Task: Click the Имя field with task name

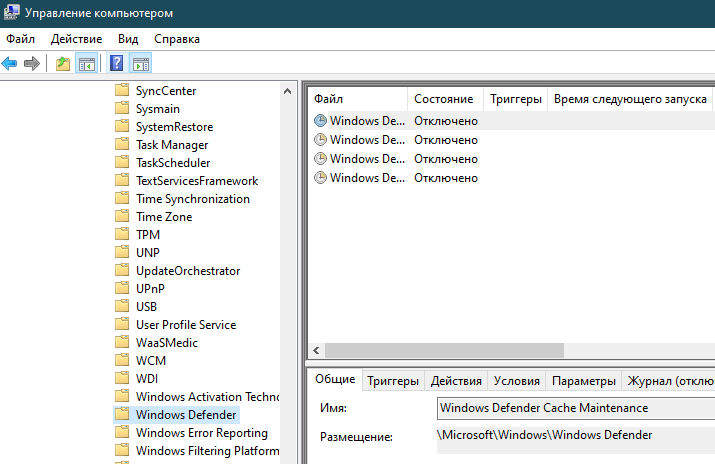Action: pyautogui.click(x=575, y=408)
